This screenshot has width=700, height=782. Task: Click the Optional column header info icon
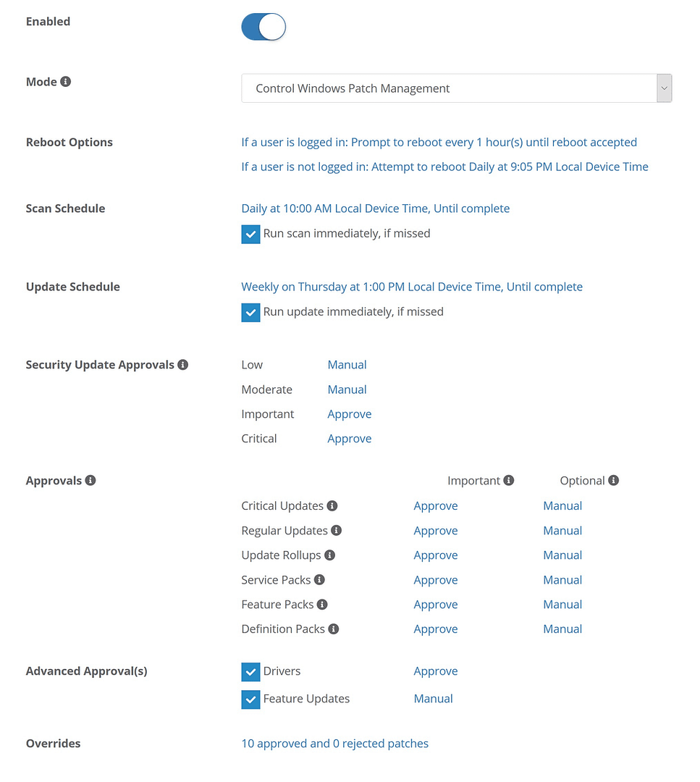pyautogui.click(x=613, y=480)
